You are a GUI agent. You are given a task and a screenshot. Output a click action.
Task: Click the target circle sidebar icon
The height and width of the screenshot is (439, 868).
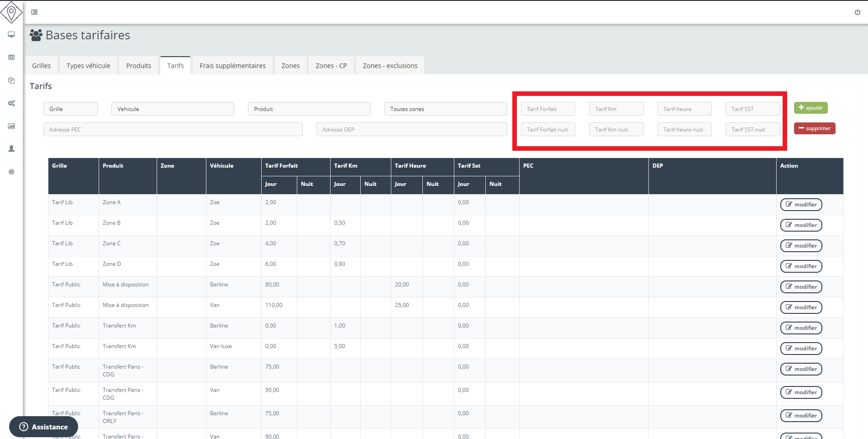tap(11, 172)
